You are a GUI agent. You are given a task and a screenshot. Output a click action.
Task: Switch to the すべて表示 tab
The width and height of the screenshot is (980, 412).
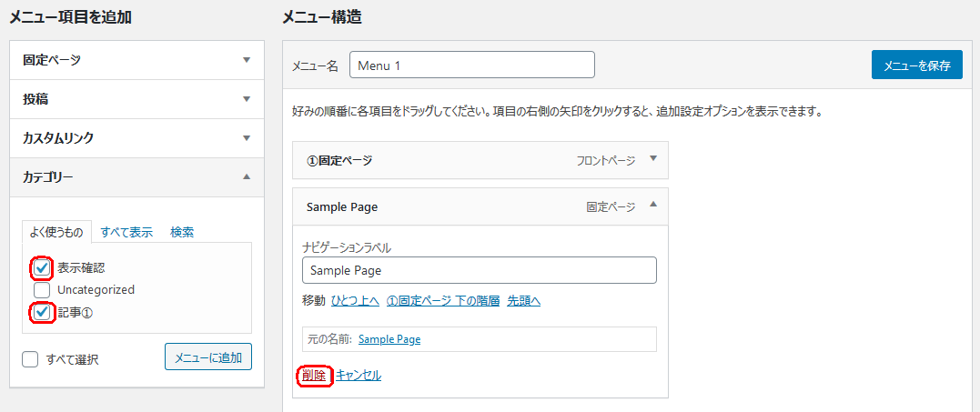coord(126,232)
